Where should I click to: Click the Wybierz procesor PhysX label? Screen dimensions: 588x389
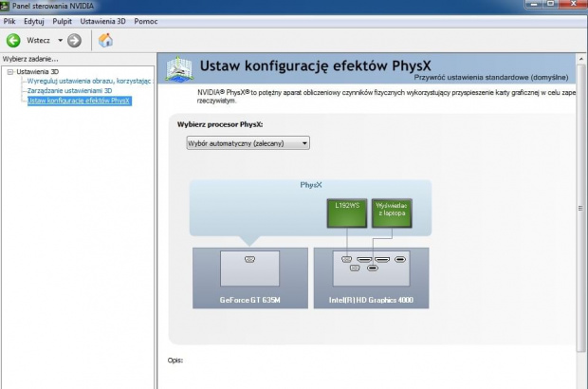pyautogui.click(x=220, y=124)
